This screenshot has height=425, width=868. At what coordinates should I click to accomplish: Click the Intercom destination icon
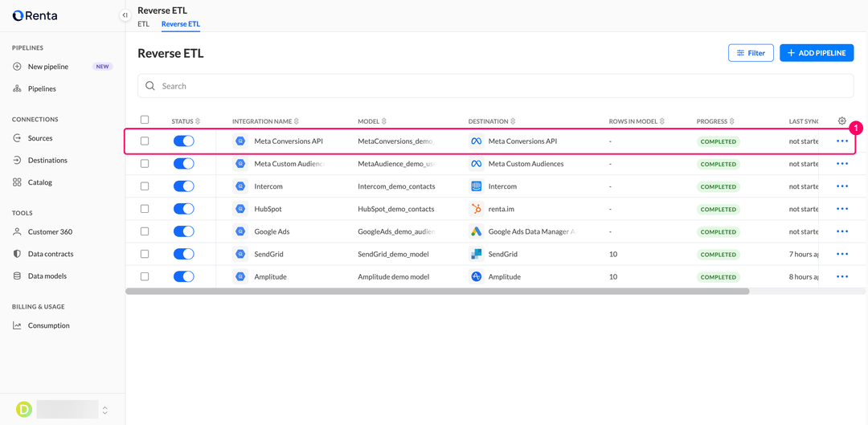point(476,186)
